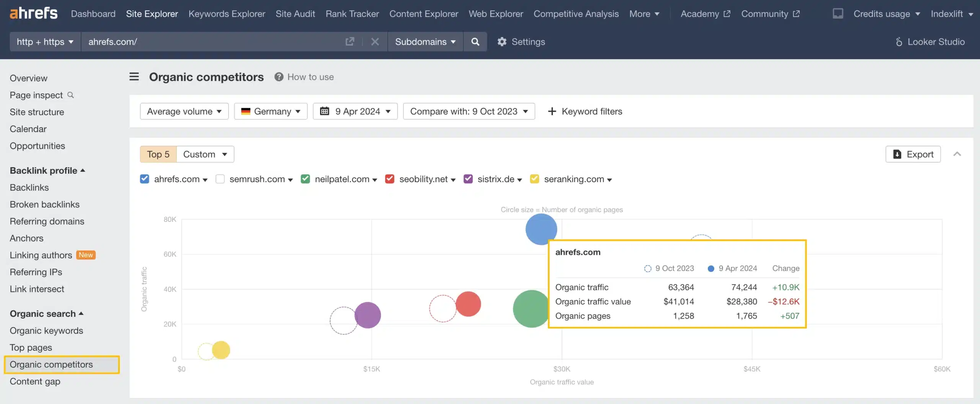Open Linking authors report
Viewport: 980px width, 404px height.
(x=41, y=255)
